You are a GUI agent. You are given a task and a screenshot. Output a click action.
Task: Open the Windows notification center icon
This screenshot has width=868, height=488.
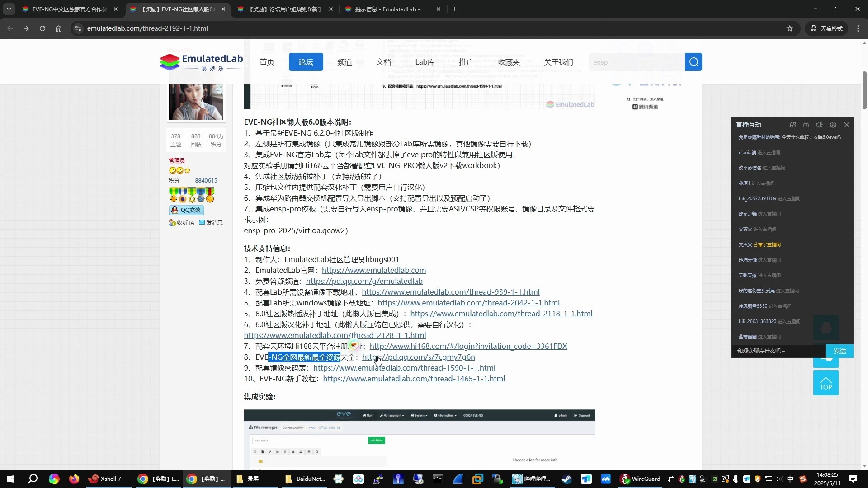pyautogui.click(x=853, y=479)
